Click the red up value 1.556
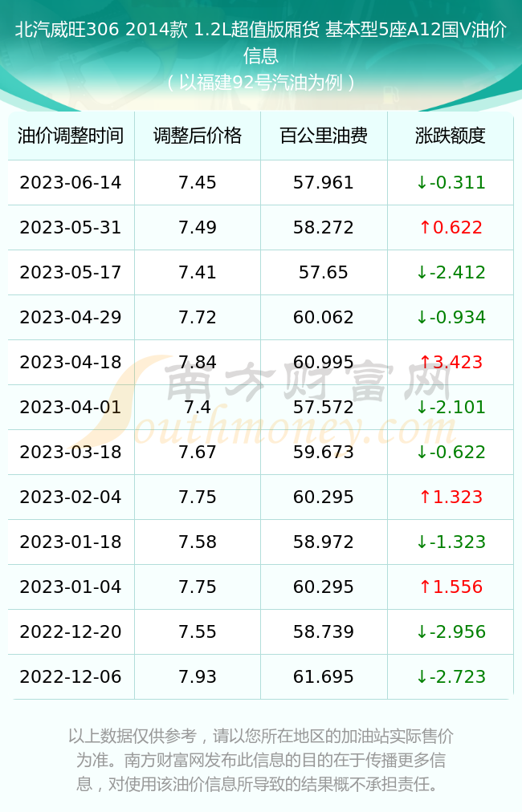The height and width of the screenshot is (812, 522). pyautogui.click(x=451, y=587)
